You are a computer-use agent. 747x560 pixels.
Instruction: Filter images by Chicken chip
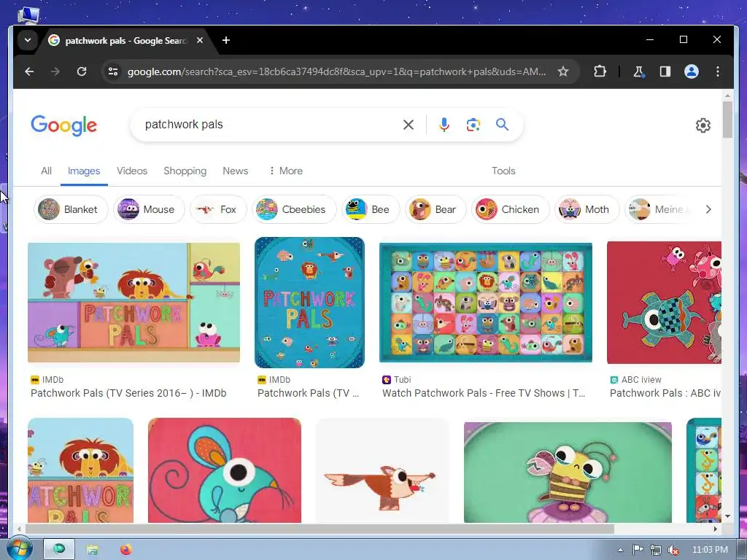point(510,209)
